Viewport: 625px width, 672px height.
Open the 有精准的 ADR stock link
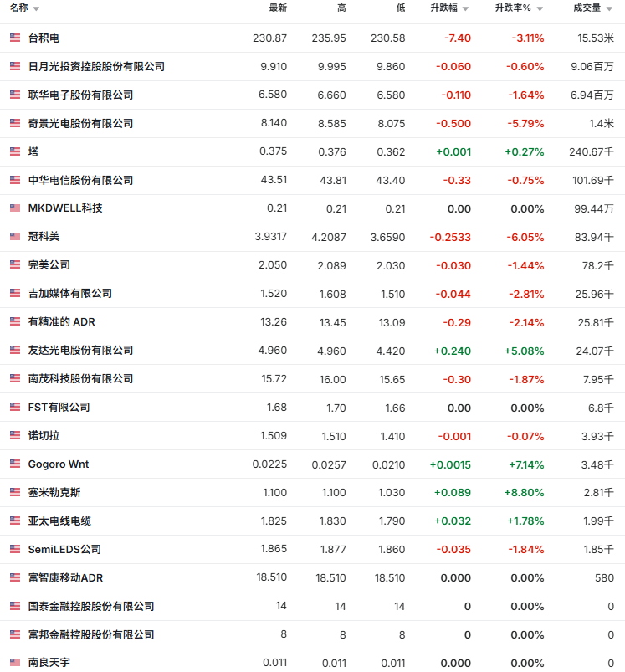pos(61,322)
